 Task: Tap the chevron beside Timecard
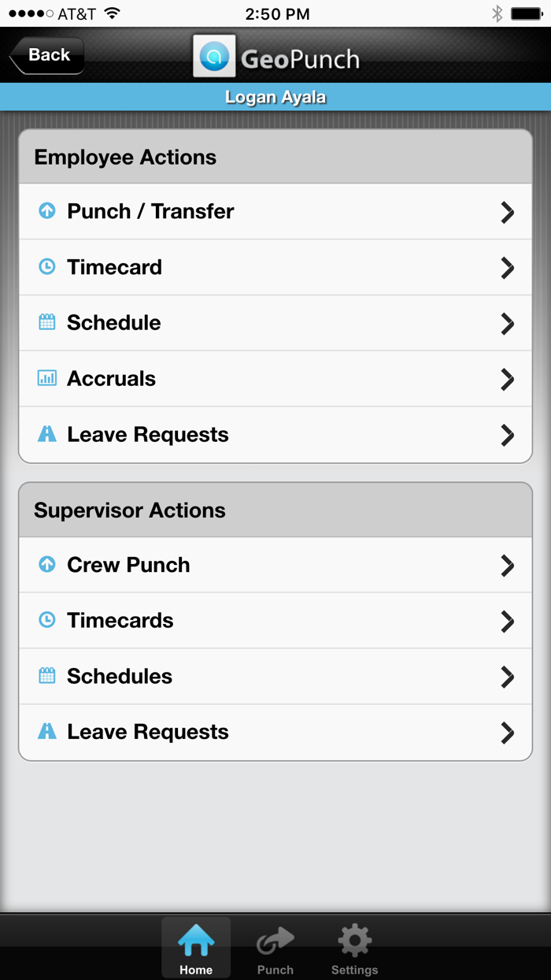click(508, 267)
